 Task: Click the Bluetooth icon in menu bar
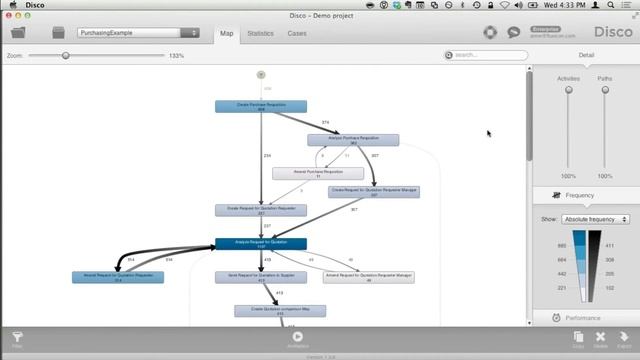point(462,5)
